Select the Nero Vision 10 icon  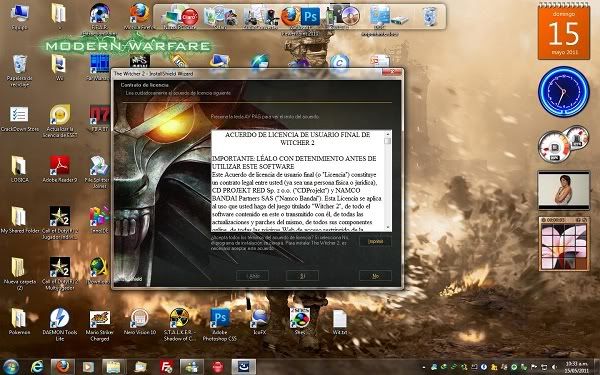[140, 321]
